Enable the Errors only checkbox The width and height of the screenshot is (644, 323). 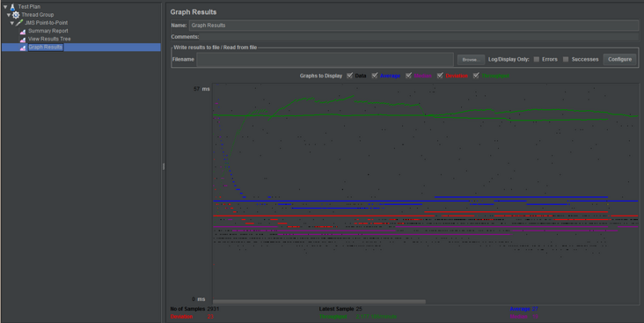[x=537, y=59]
